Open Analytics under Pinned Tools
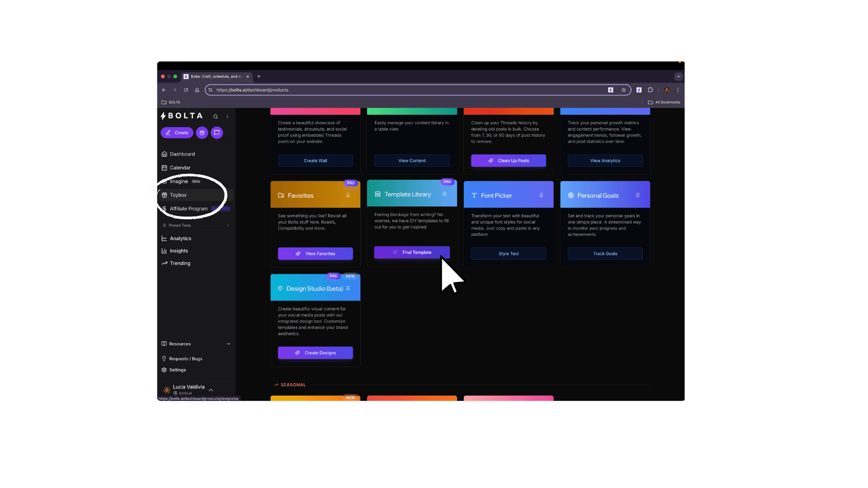868x488 pixels. pyautogui.click(x=196, y=239)
